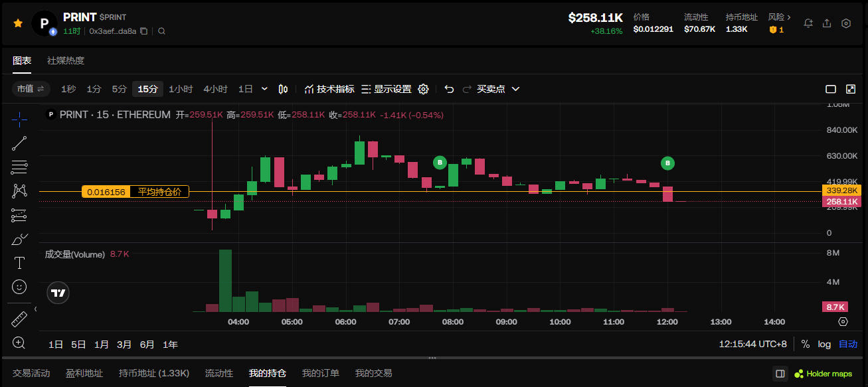Open 技术指标 technical indicators
Screen dimensions: 868x387
point(329,89)
